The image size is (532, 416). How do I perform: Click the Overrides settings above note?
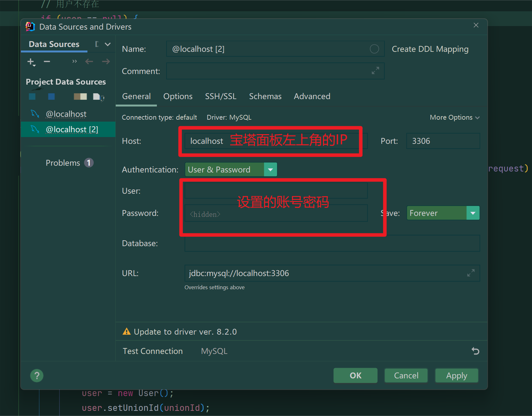(x=214, y=287)
